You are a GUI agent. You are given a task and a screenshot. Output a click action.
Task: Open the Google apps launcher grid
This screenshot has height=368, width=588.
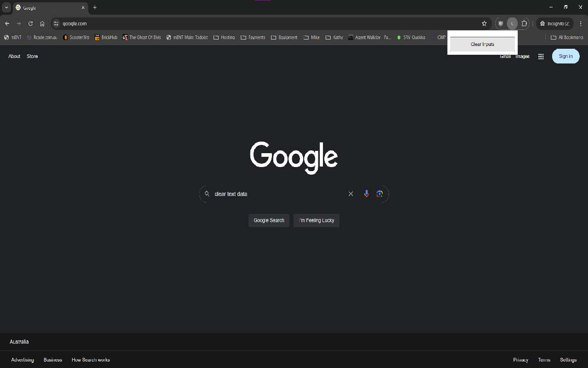click(541, 56)
